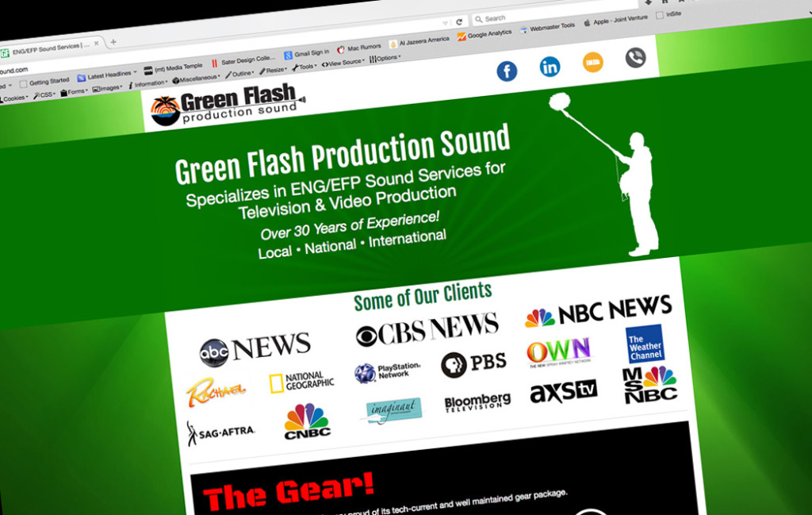Select the ENG/EFP Sound Services tab
The height and width of the screenshot is (515, 812).
point(49,48)
